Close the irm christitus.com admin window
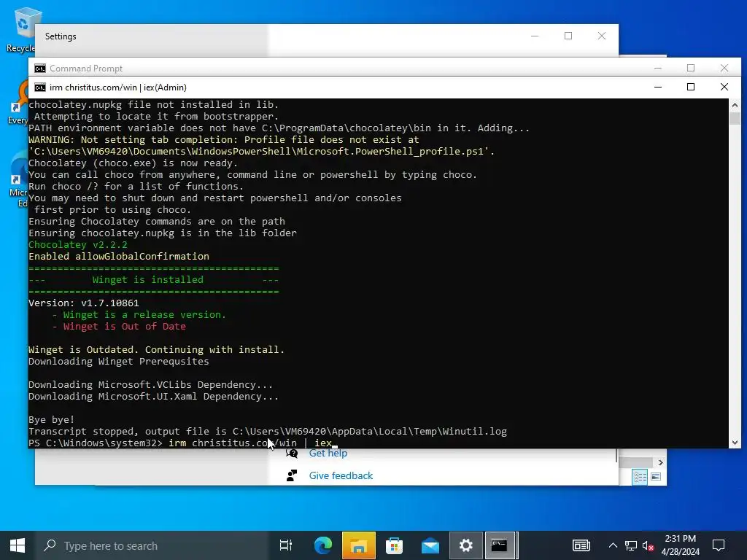Screen dimensions: 747x560 tap(724, 87)
